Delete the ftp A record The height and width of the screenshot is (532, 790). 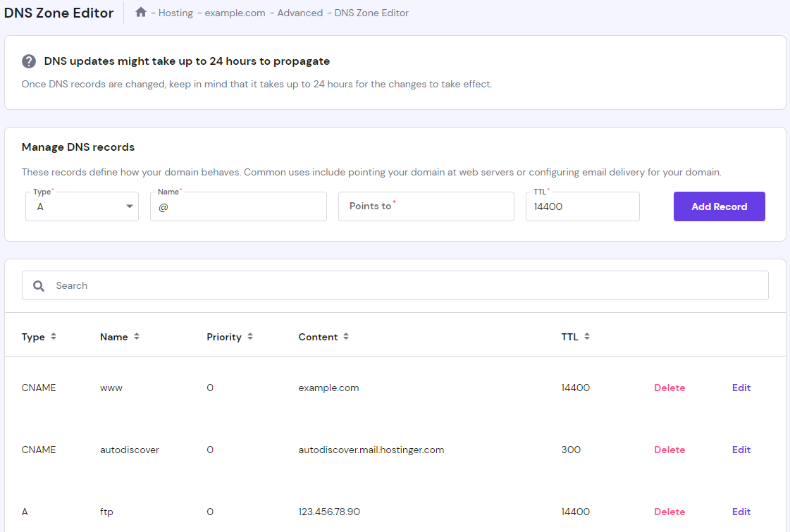coord(669,512)
